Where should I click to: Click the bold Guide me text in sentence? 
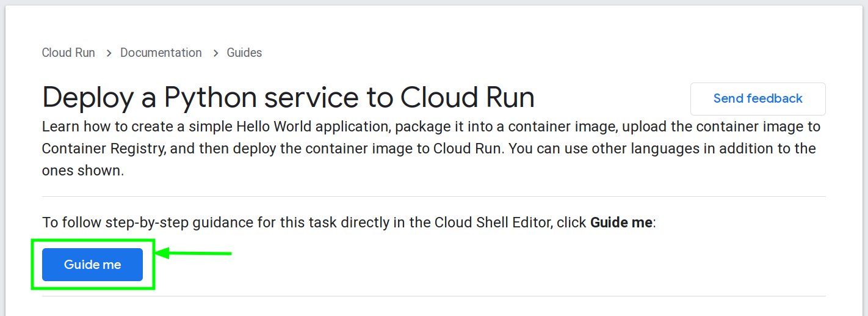click(x=621, y=223)
